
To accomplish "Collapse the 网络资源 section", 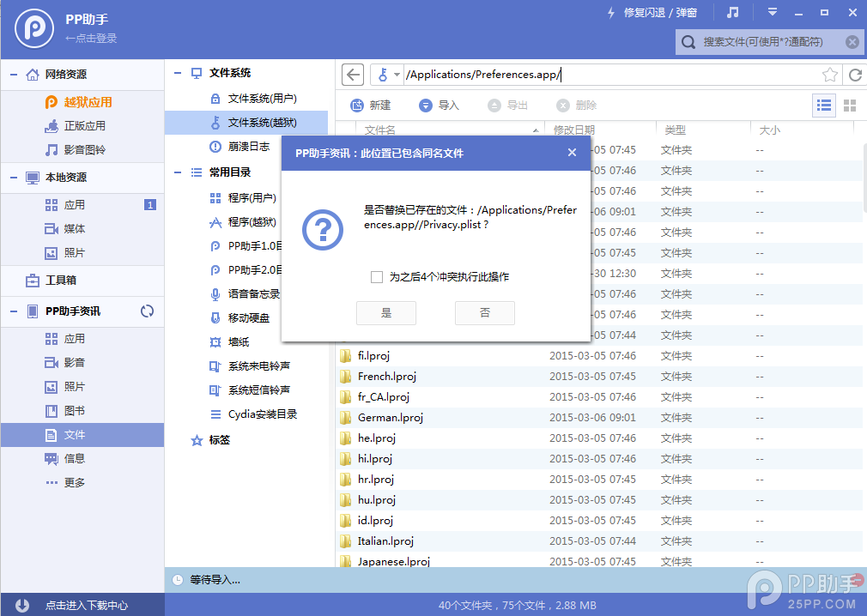I will (15, 74).
